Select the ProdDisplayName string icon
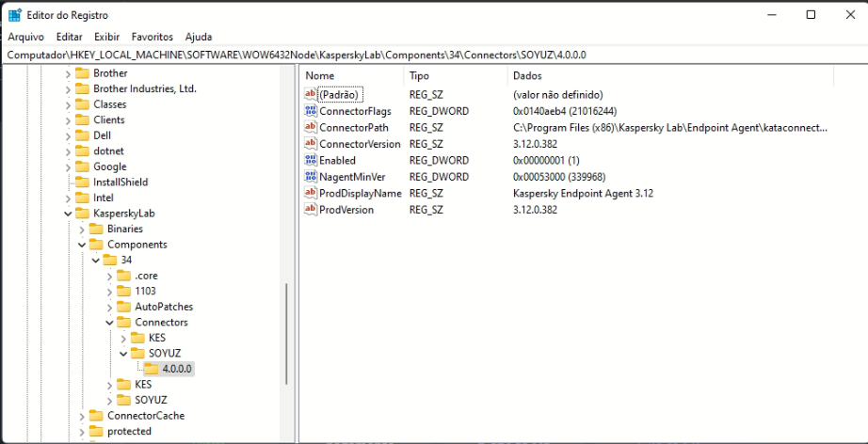 (311, 194)
